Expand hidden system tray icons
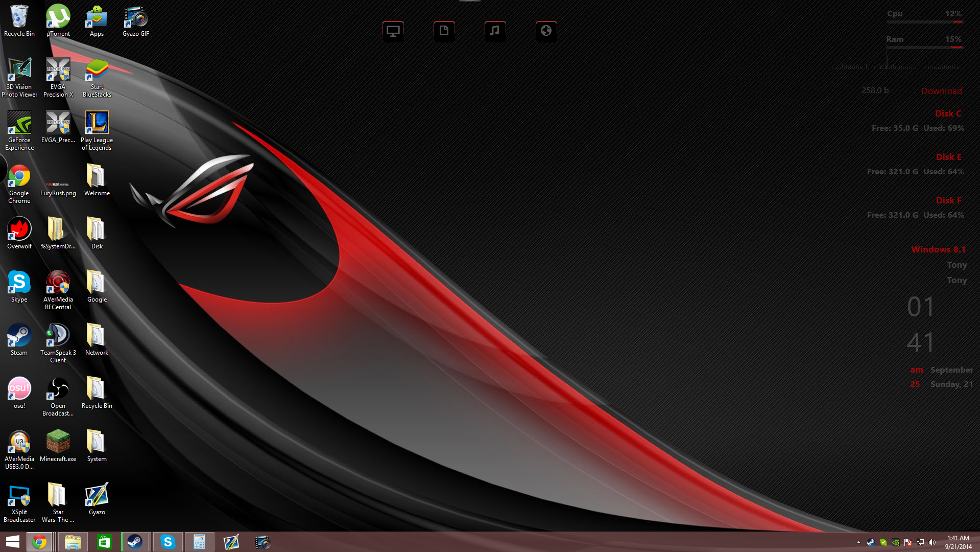This screenshot has height=552, width=980. [858, 542]
